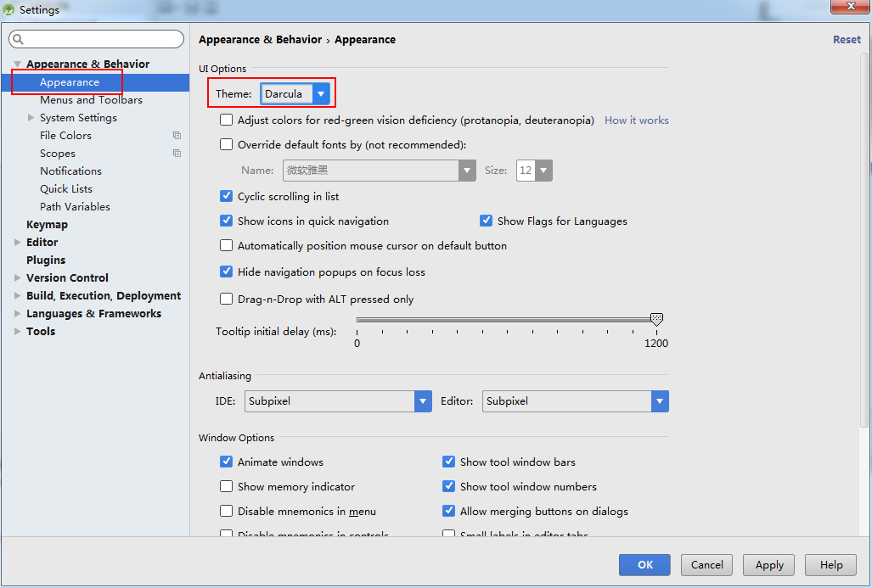Focus the settings search field

pos(96,39)
